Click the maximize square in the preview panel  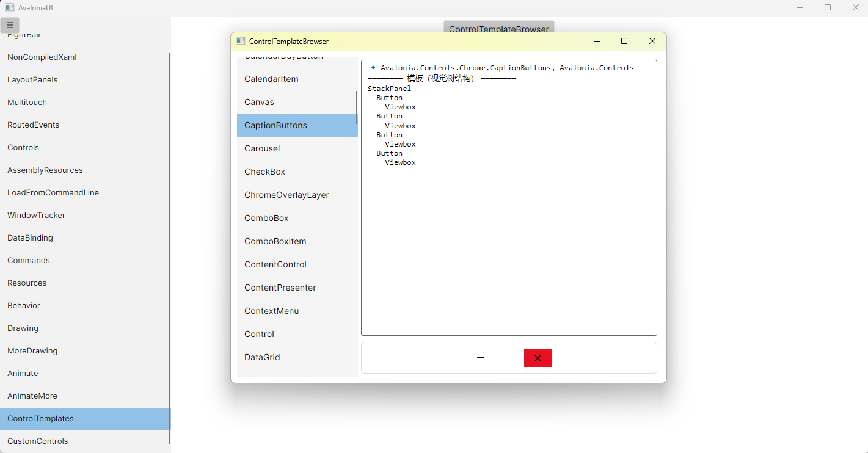point(509,358)
